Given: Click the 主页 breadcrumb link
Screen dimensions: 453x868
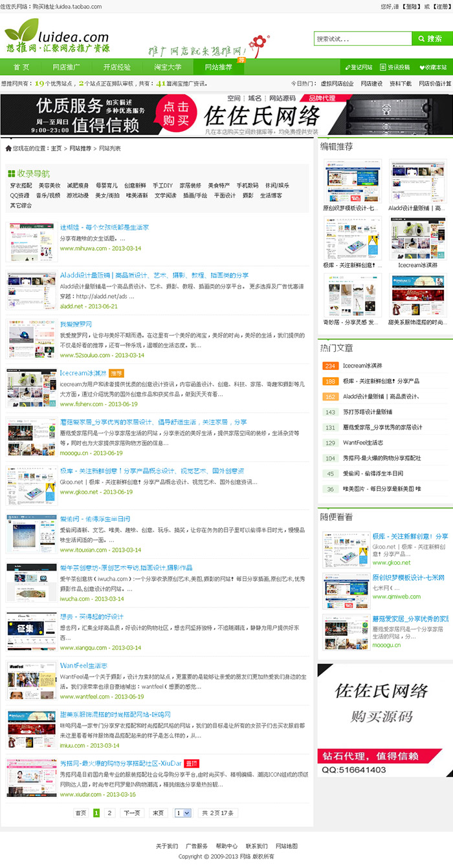Looking at the screenshot, I should (x=56, y=149).
